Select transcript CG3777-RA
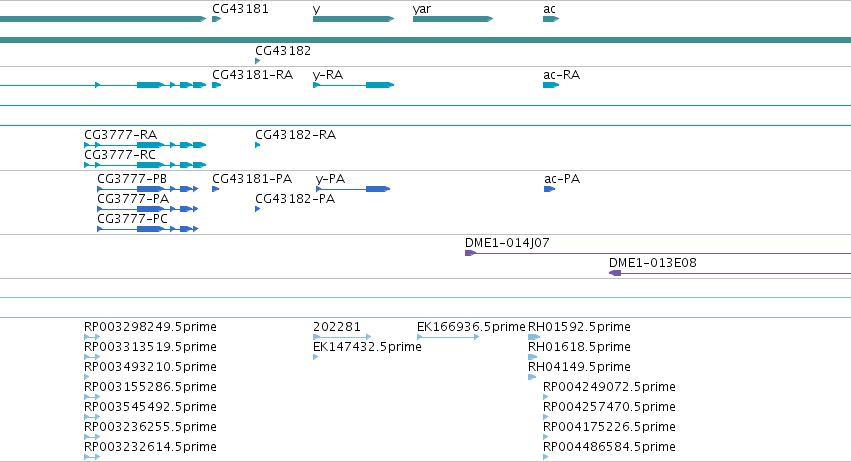Image resolution: width=851 pixels, height=462 pixels. [x=120, y=135]
